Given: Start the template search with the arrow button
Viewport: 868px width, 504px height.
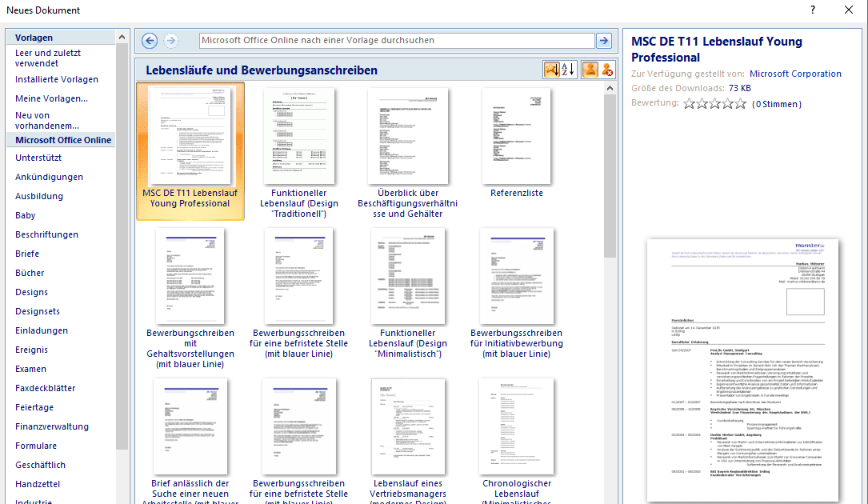Looking at the screenshot, I should click(604, 41).
